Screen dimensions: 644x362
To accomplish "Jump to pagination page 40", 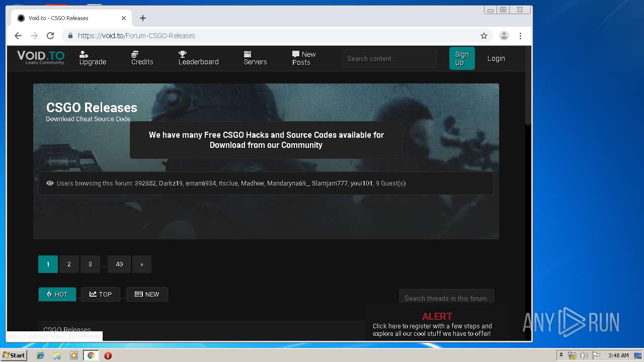I will pyautogui.click(x=119, y=264).
